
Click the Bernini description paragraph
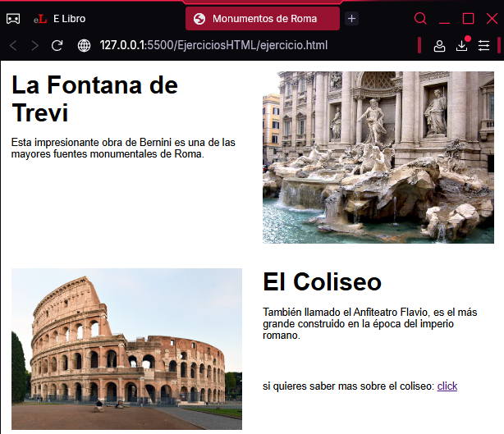tap(123, 148)
